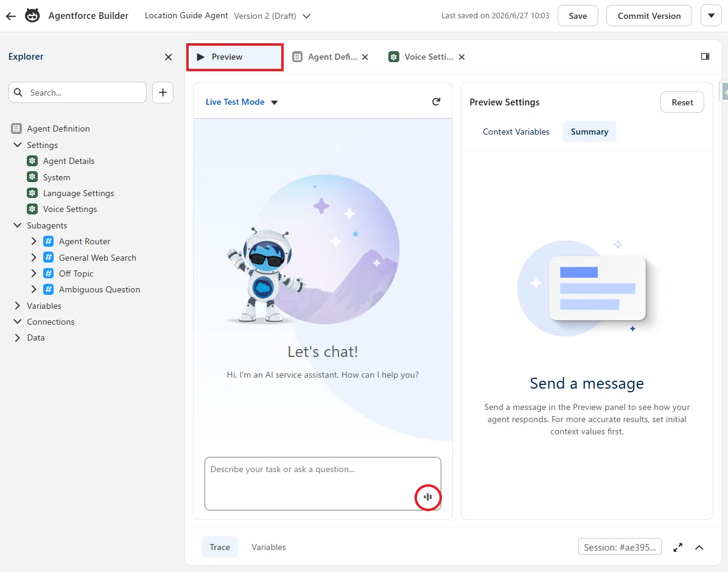Switch to the Voice Settings tab

tap(421, 57)
